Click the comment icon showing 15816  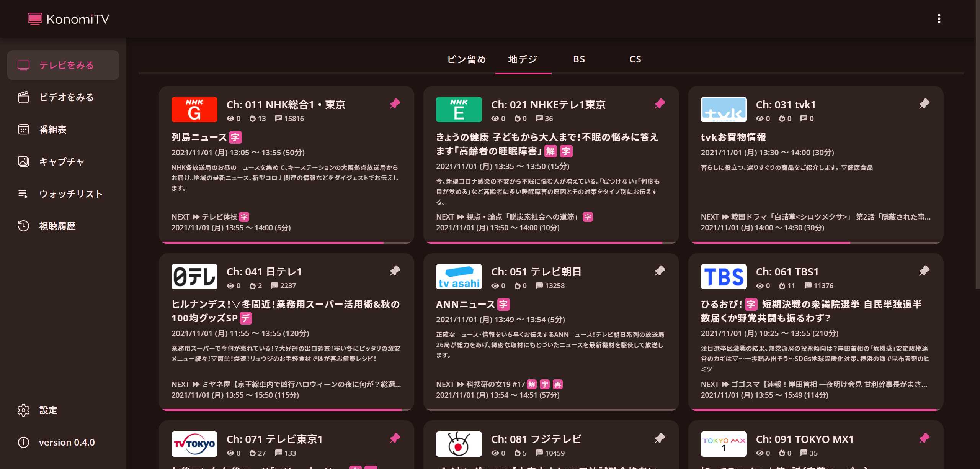point(279,118)
